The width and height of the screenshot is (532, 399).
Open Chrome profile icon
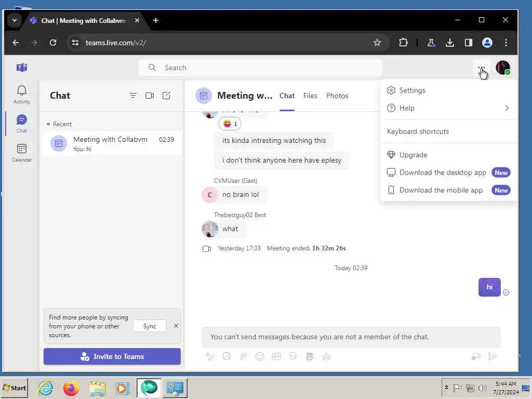[487, 43]
